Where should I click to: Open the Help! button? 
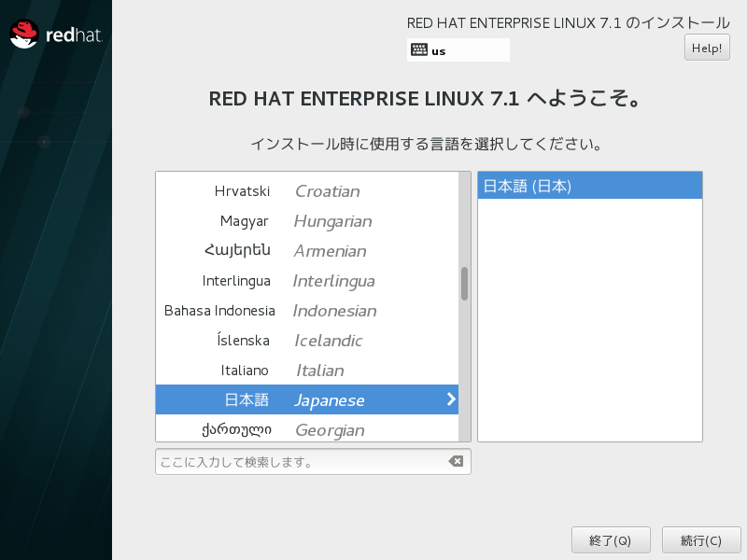coord(707,48)
